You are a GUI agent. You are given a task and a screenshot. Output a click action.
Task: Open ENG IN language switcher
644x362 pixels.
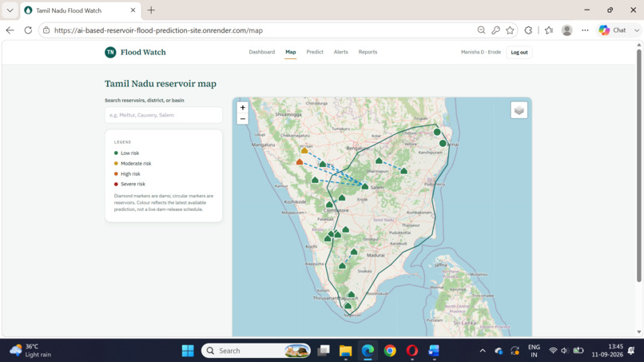[534, 351]
